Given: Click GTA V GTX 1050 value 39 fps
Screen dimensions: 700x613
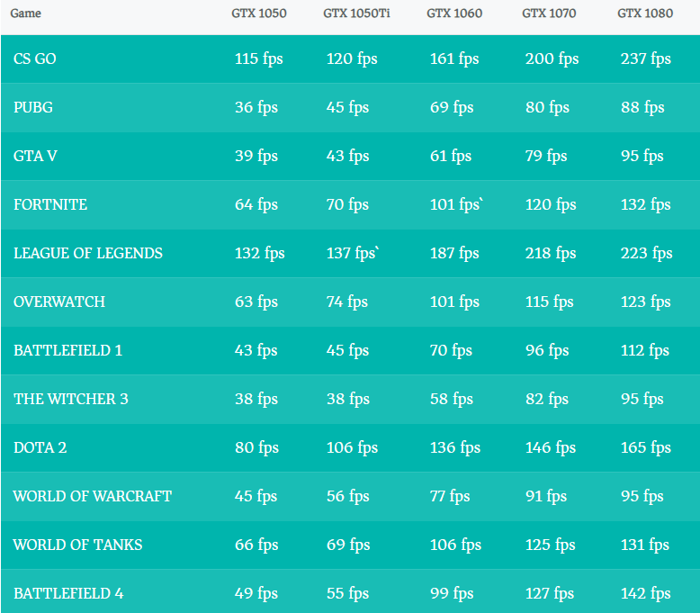Looking at the screenshot, I should pyautogui.click(x=256, y=157).
